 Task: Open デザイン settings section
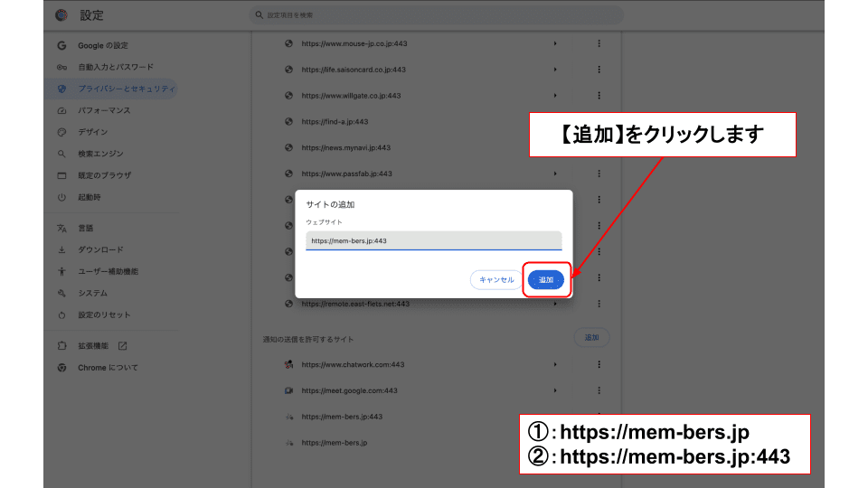93,132
